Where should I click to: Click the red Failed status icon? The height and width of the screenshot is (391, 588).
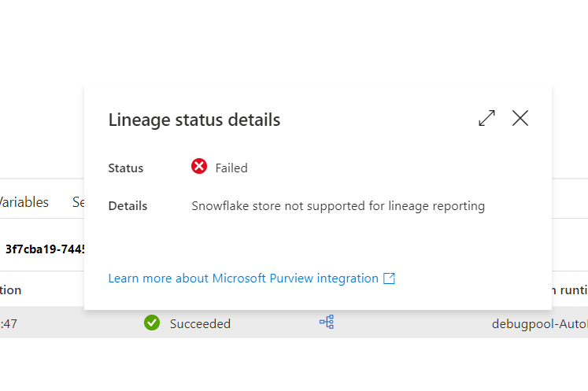[x=199, y=166]
